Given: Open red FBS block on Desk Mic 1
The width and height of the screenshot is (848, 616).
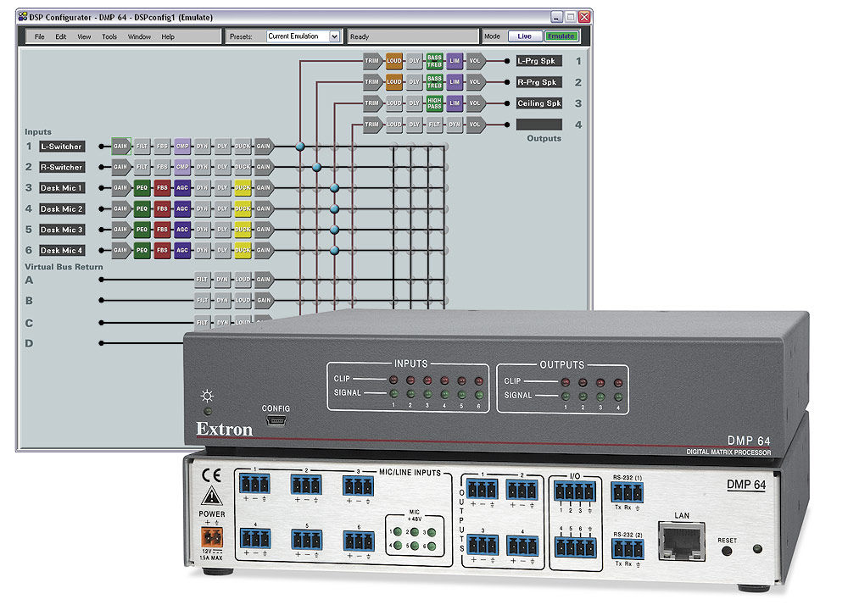Looking at the screenshot, I should [x=162, y=187].
